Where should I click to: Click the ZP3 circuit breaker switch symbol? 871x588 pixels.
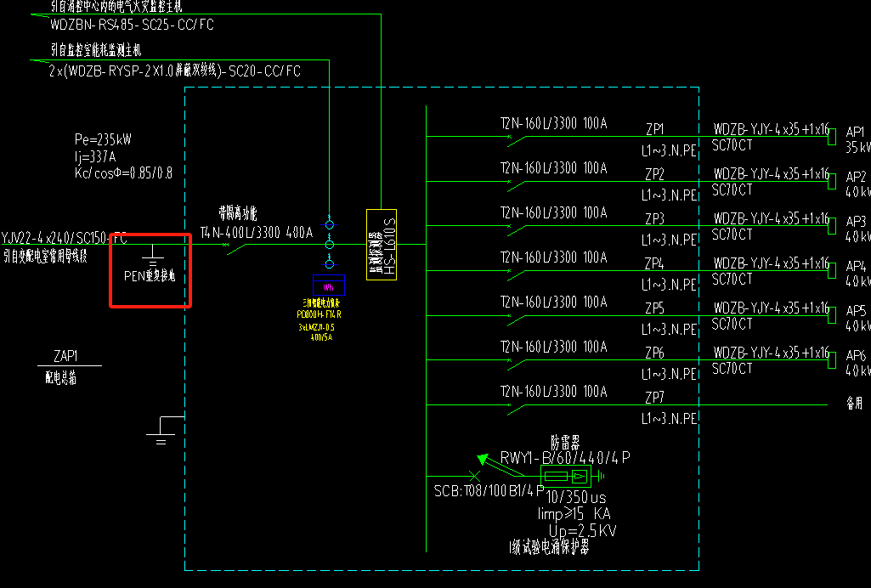(x=517, y=230)
